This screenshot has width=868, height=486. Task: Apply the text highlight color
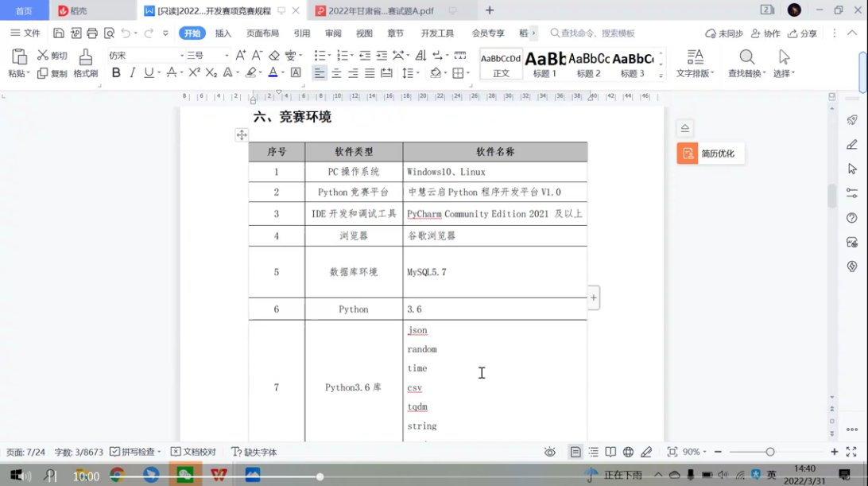pyautogui.click(x=250, y=72)
